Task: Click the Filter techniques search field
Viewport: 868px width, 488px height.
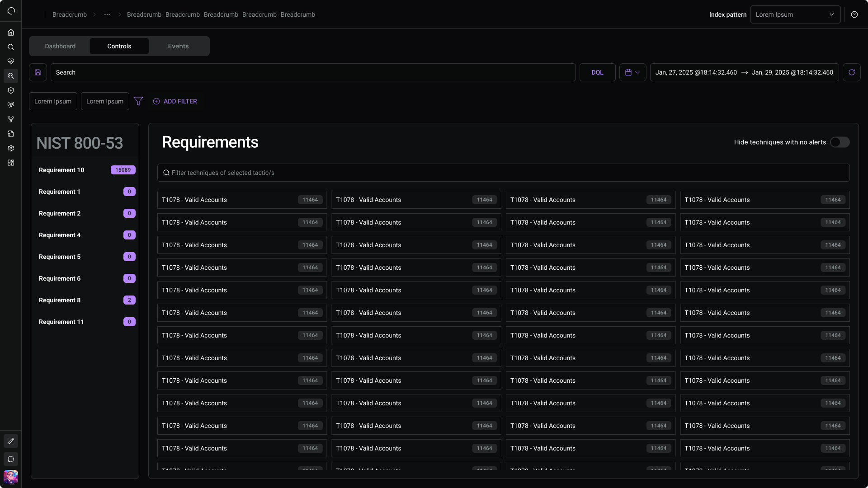Action: 504,173
